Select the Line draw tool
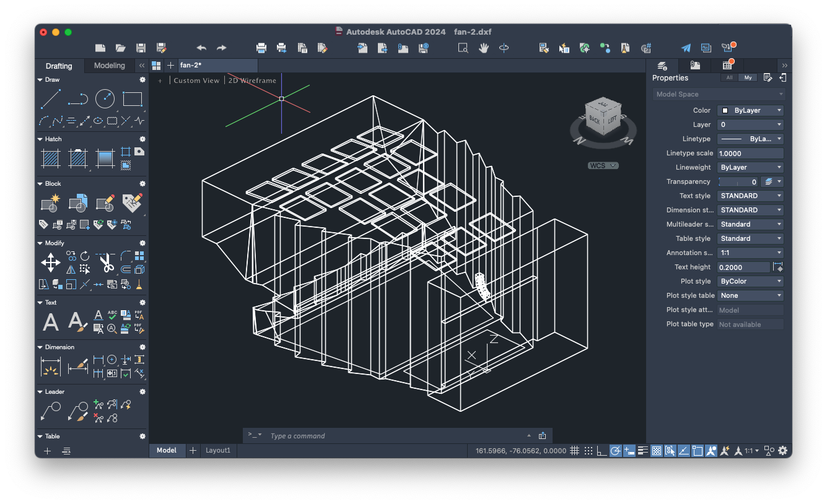 coord(51,99)
